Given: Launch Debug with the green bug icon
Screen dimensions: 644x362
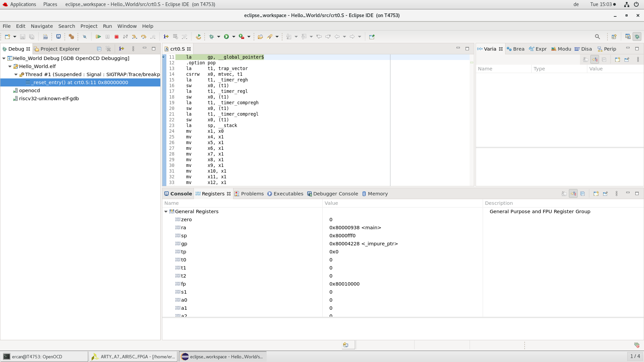Looking at the screenshot, I should (x=211, y=37).
